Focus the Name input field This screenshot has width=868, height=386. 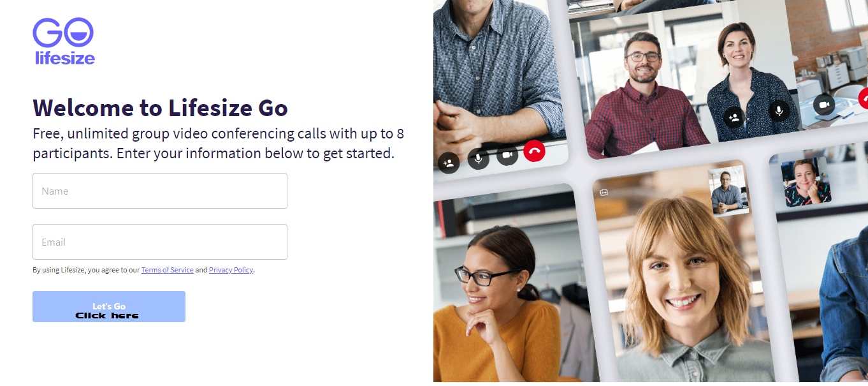click(x=160, y=191)
